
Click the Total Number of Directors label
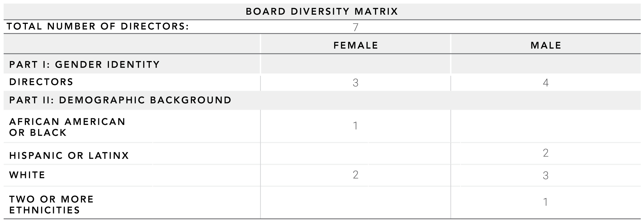[x=98, y=27]
